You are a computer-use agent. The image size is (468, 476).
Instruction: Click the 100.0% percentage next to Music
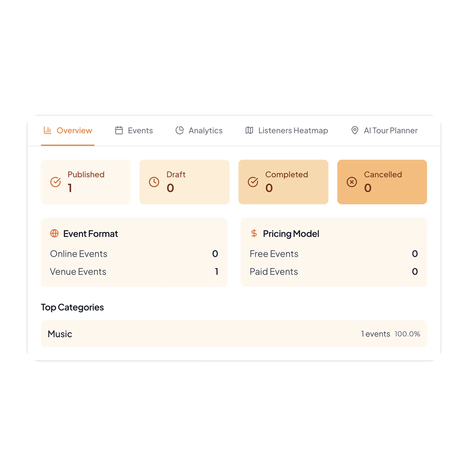[407, 333]
